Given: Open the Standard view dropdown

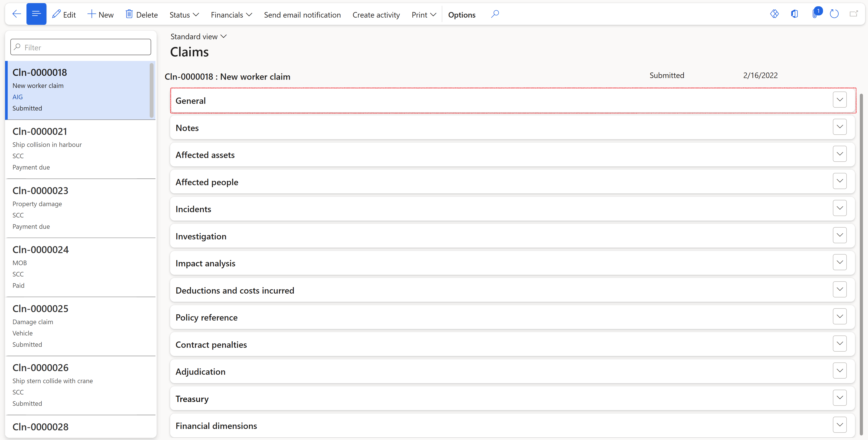Looking at the screenshot, I should pyautogui.click(x=199, y=36).
